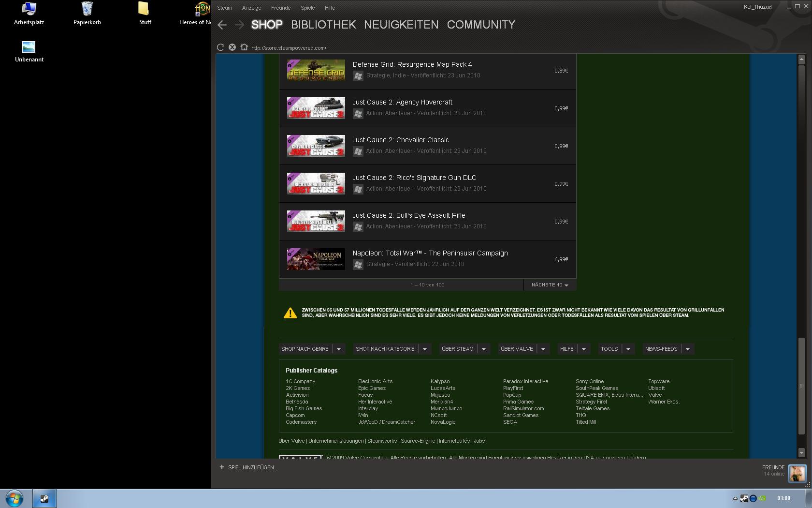Open the News-Feeds dropdown arrow

click(687, 349)
